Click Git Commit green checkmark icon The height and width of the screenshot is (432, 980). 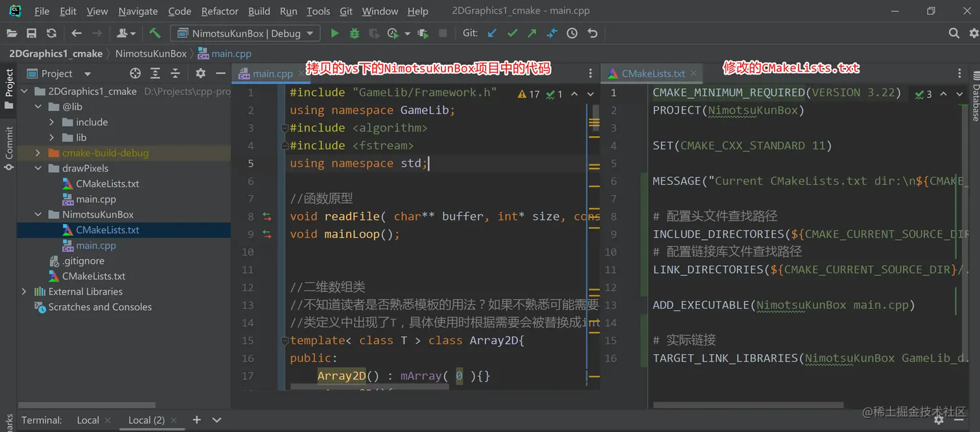pyautogui.click(x=513, y=33)
